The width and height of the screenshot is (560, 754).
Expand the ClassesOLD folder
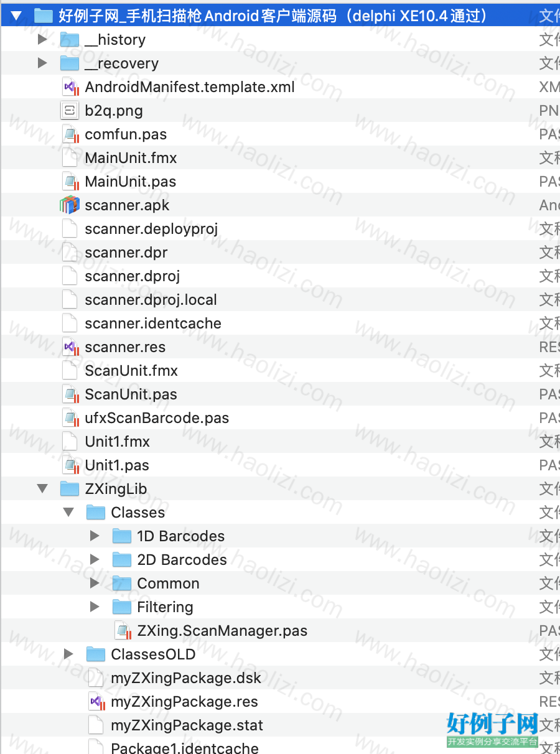(x=68, y=654)
